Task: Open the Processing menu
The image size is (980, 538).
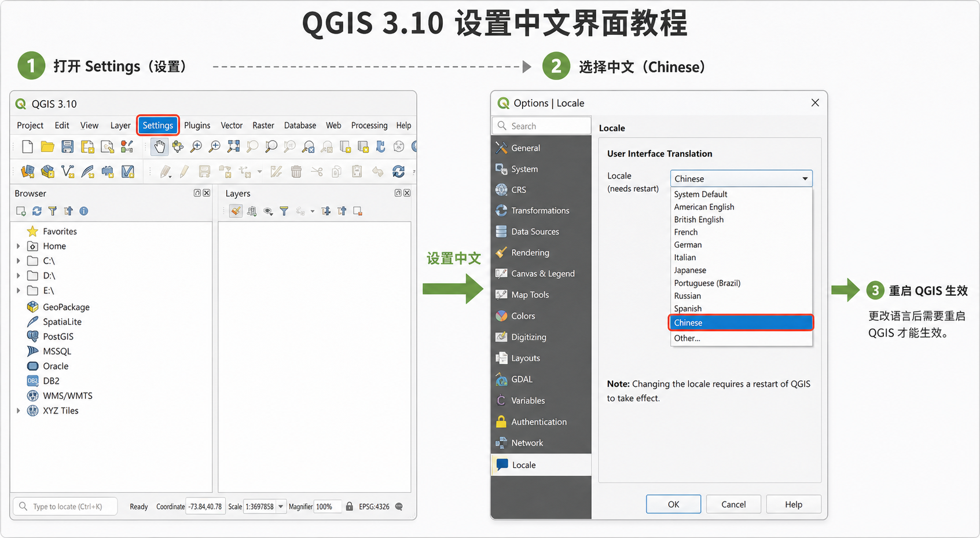Action: point(369,125)
